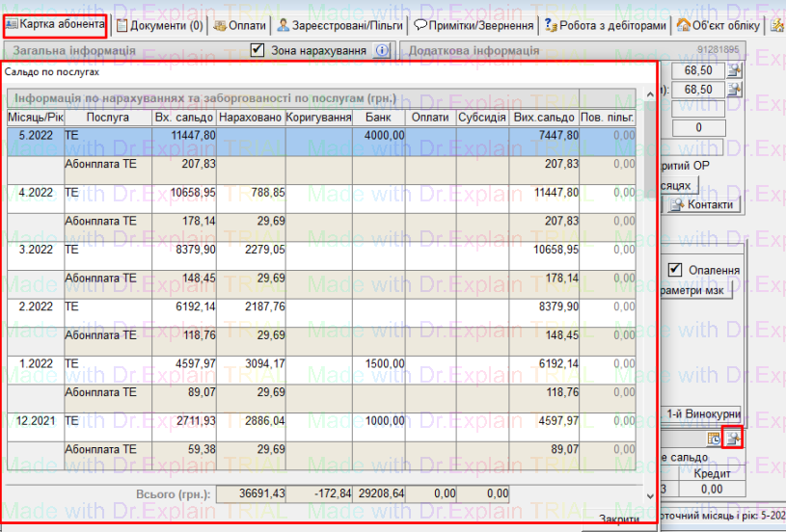Click the edit icon next to first 68,50 field
Screen dimensions: 786x532
tap(735, 70)
